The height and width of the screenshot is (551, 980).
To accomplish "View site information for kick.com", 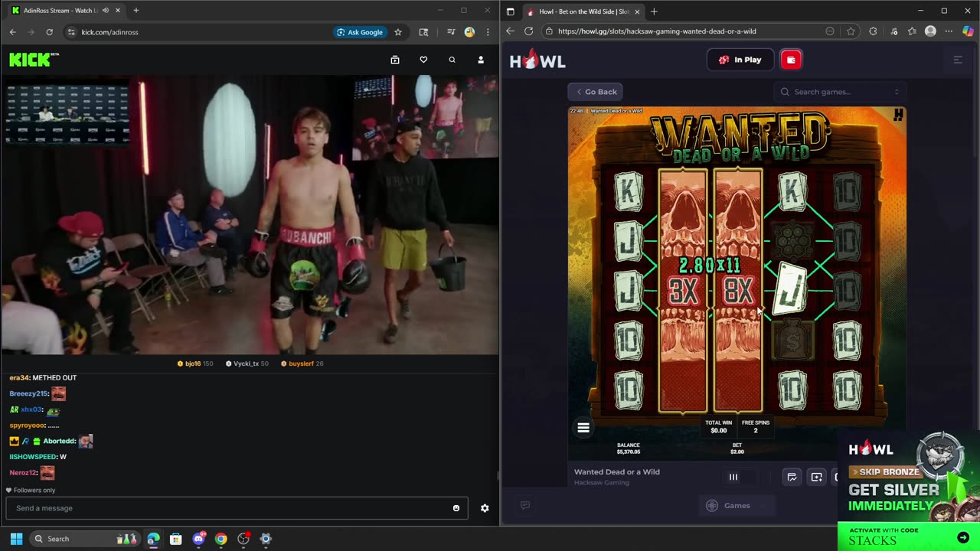I will tap(71, 32).
